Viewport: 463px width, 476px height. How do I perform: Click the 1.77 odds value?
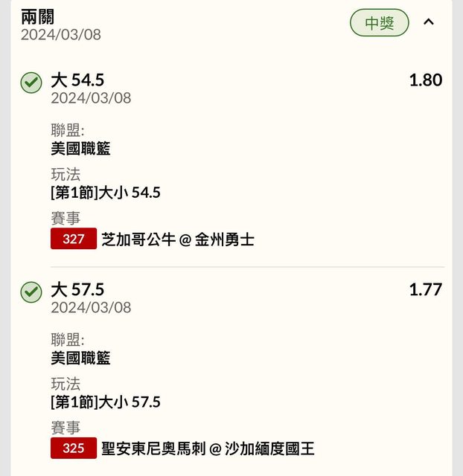click(x=426, y=290)
